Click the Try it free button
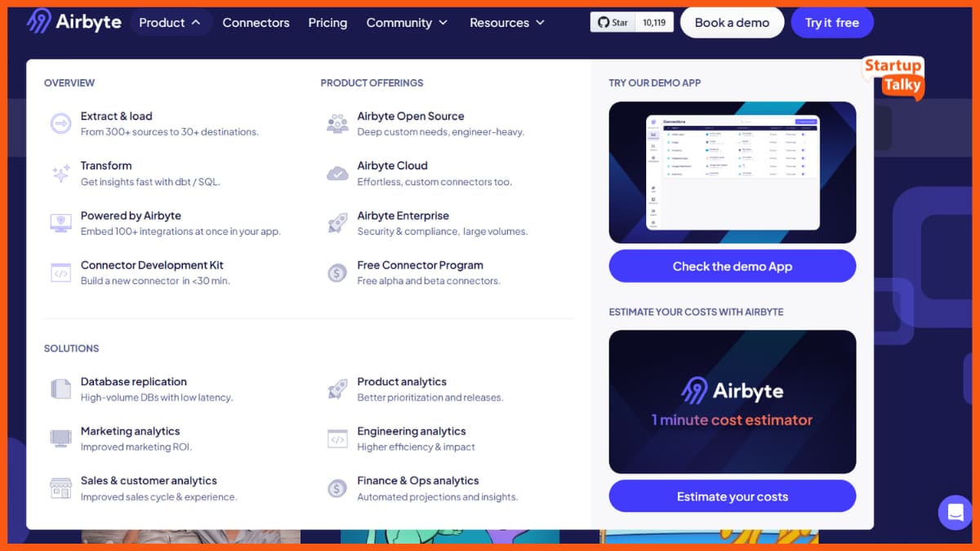This screenshot has height=551, width=980. coord(832,22)
